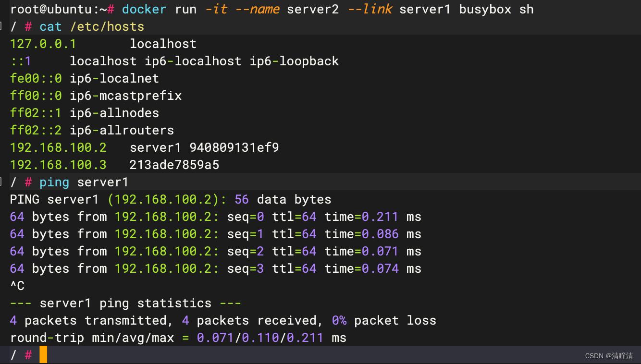
Task: Click "busybox" in the docker run command
Action: pos(485,9)
